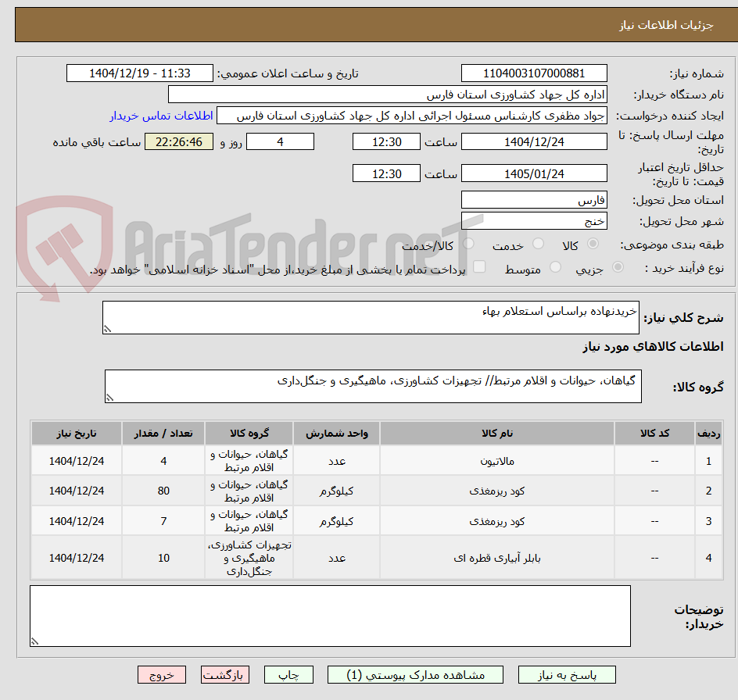This screenshot has height=700, width=738.
Task: Select the 'خدمت' radio button
Action: pos(538,243)
